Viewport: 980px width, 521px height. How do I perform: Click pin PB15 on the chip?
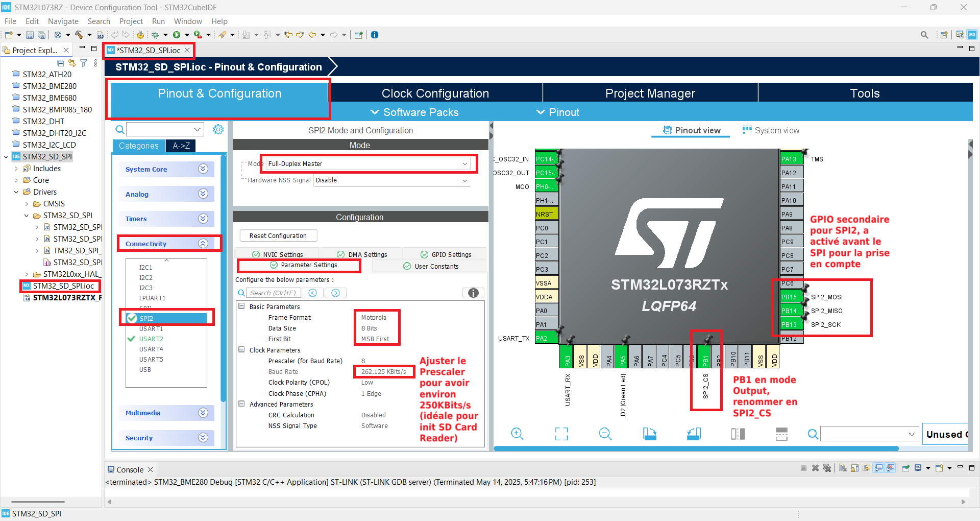[791, 297]
